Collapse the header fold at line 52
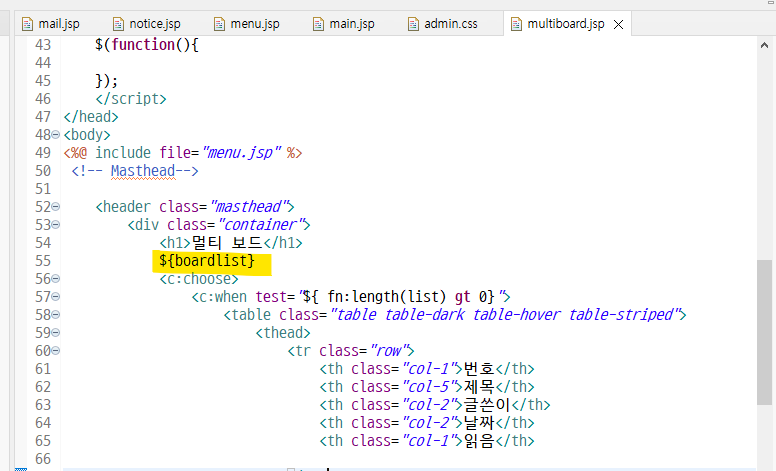 (56, 207)
